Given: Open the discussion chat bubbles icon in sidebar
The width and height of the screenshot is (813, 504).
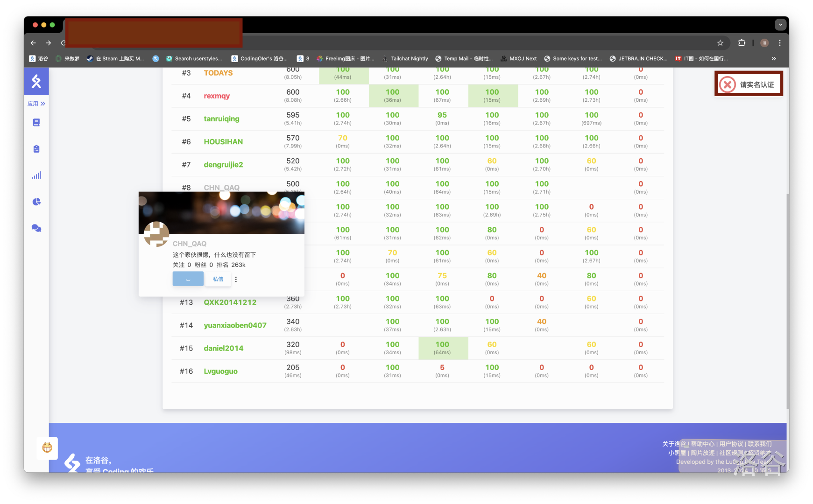Looking at the screenshot, I should pos(36,228).
